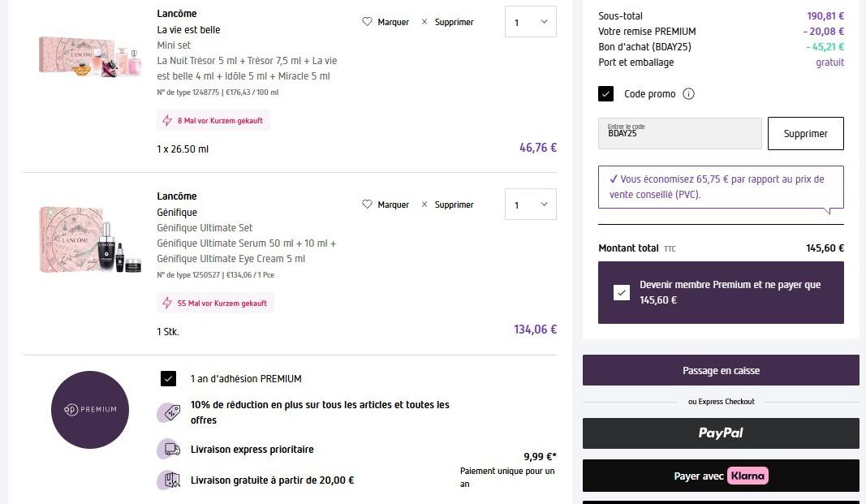Click the heart icon for La vie est belle
Image resolution: width=866 pixels, height=504 pixels.
click(367, 22)
